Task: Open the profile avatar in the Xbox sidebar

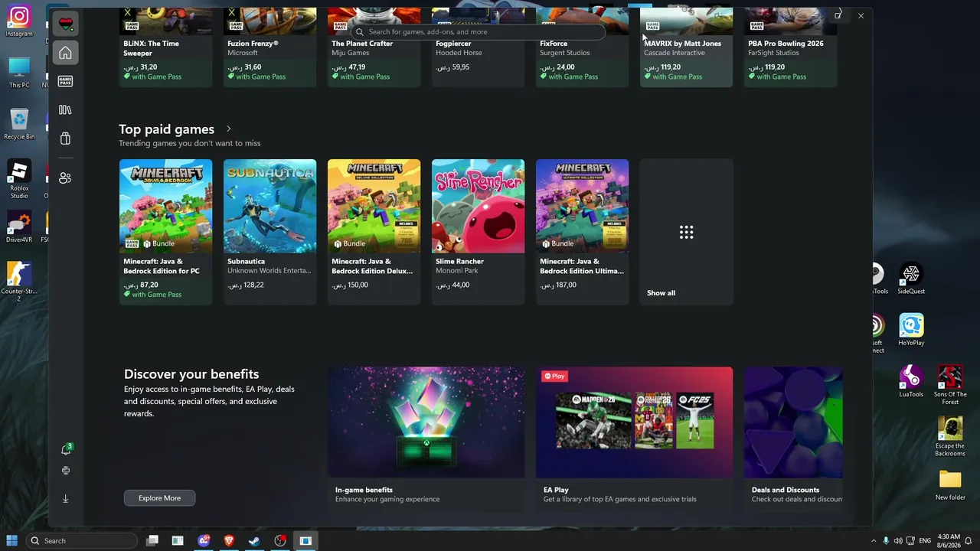Action: (66, 24)
